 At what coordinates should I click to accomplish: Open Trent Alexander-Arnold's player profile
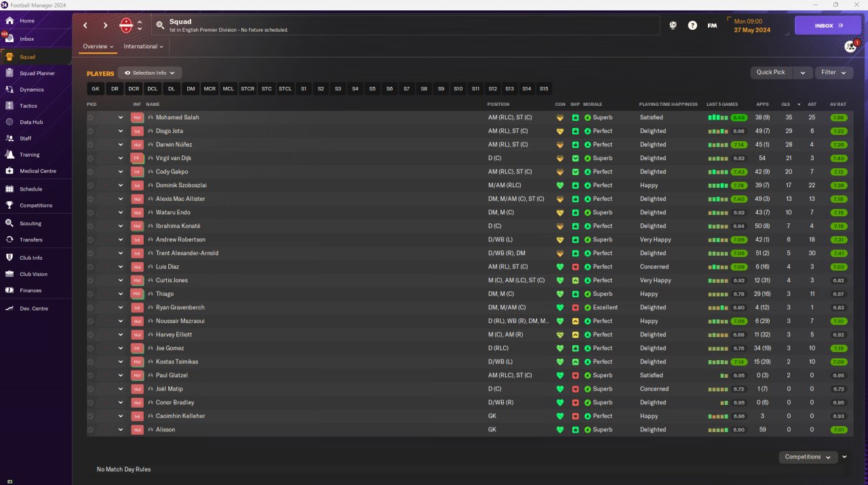(x=187, y=253)
